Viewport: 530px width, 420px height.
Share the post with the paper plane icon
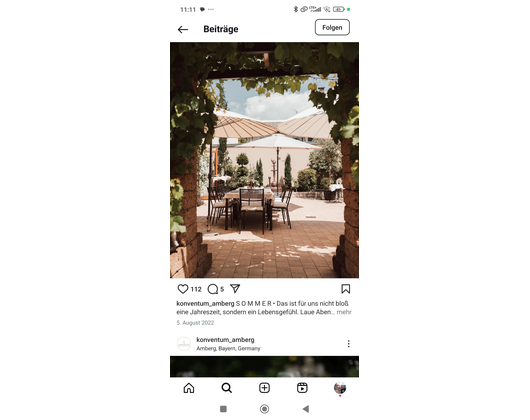point(235,289)
